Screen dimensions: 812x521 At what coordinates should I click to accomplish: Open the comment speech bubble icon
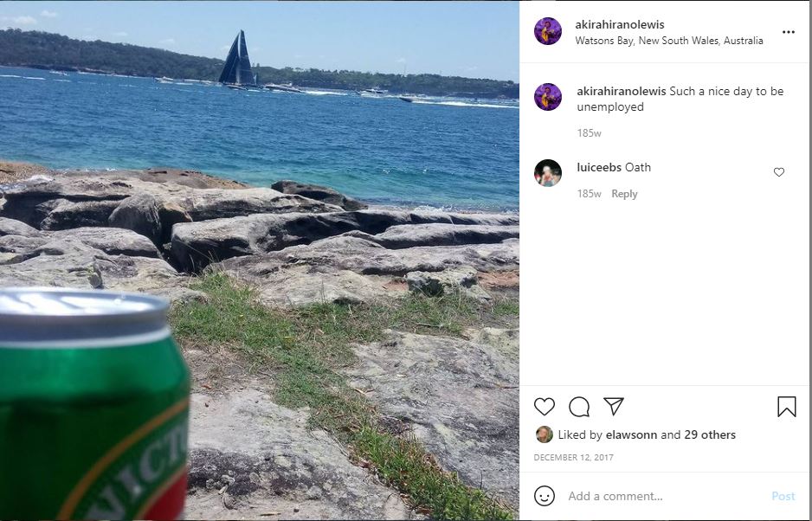coord(579,407)
